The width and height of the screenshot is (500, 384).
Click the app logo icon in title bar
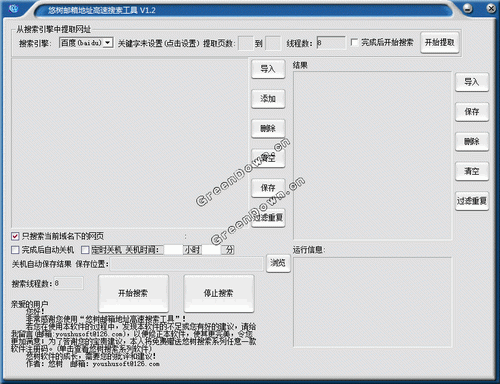(14, 8)
